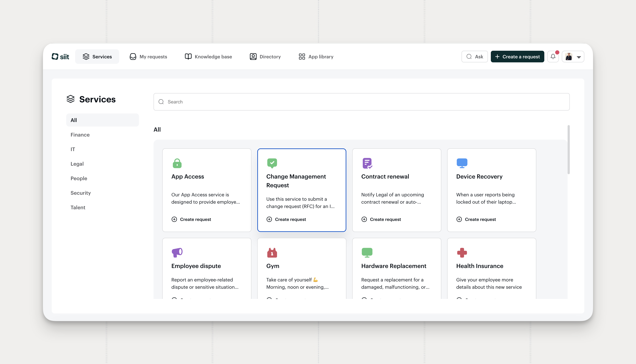Image resolution: width=636 pixels, height=364 pixels.
Task: Click the Services heading layers icon
Action: 71,99
